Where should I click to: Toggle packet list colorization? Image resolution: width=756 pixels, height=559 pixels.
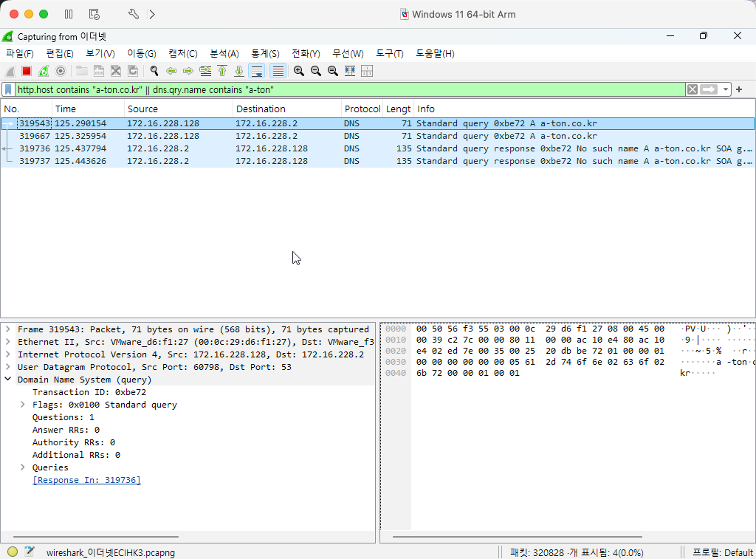tap(278, 71)
